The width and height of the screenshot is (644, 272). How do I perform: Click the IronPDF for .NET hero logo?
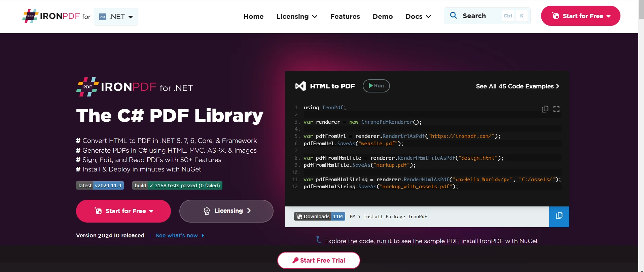[135, 87]
